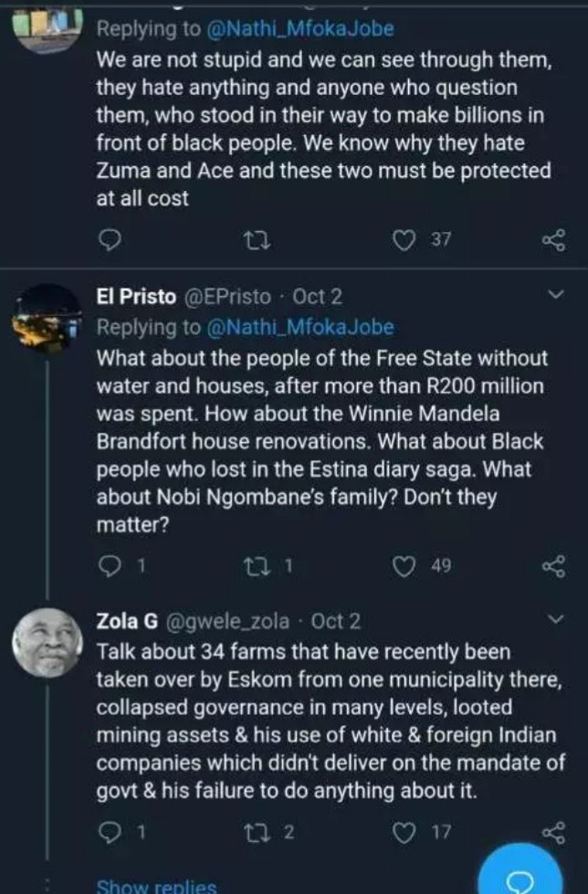
Task: Open @Nathi_MfokaJobe mention in the top reply
Action: click(x=299, y=28)
